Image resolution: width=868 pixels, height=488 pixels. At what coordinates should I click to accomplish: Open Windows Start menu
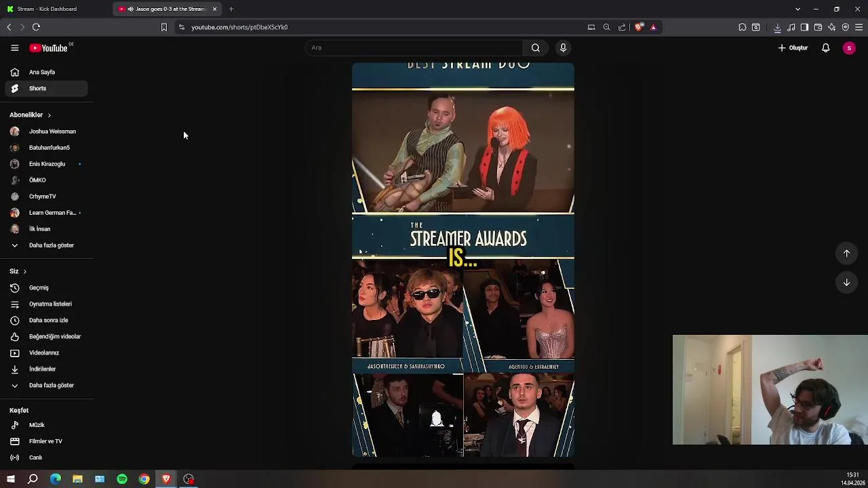[x=10, y=479]
